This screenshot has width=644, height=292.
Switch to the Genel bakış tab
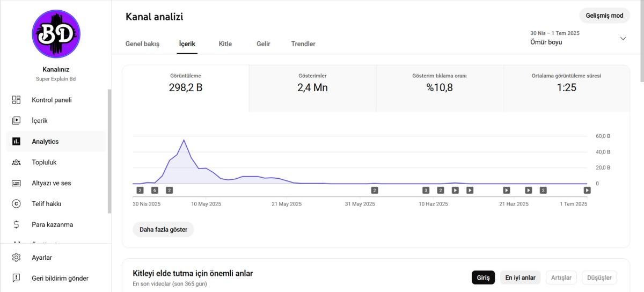[x=142, y=44]
